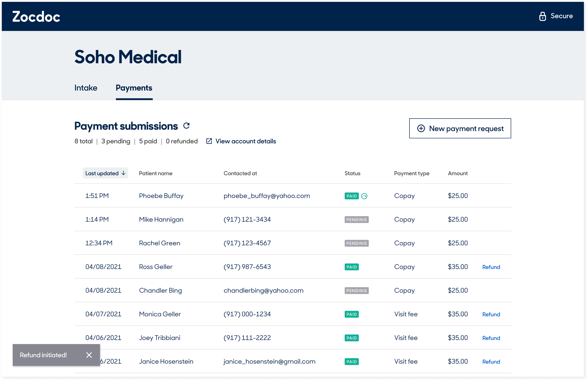This screenshot has width=588, height=381.
Task: Select the Rachel Green payment row
Action: point(160,243)
